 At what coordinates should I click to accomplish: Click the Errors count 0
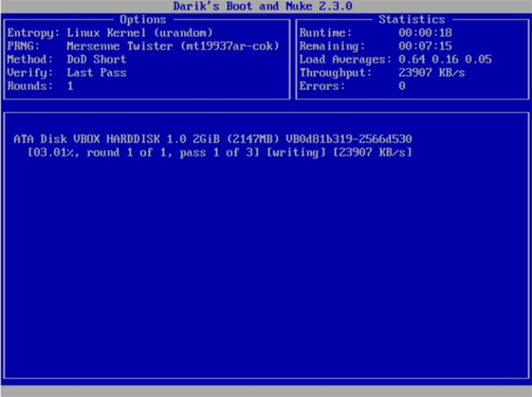[x=402, y=86]
